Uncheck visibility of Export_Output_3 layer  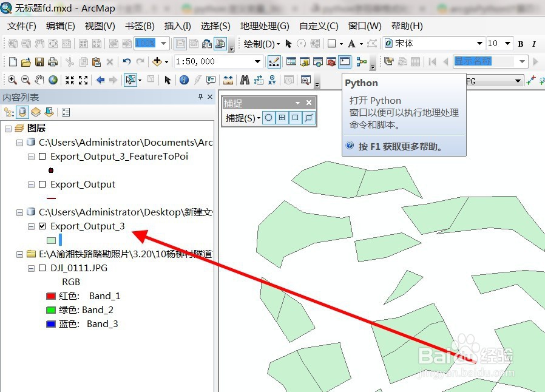[x=41, y=226]
